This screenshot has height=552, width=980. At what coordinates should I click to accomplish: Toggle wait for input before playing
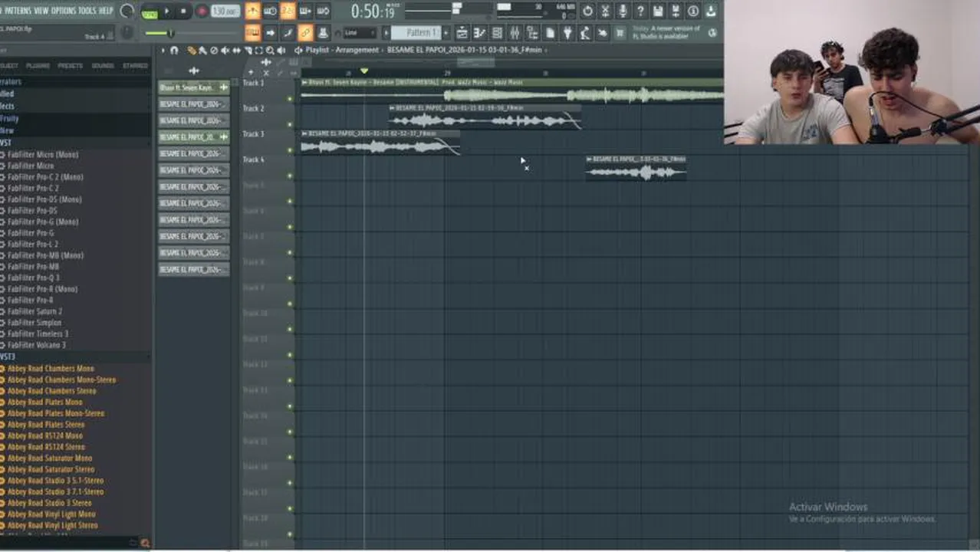pyautogui.click(x=270, y=11)
